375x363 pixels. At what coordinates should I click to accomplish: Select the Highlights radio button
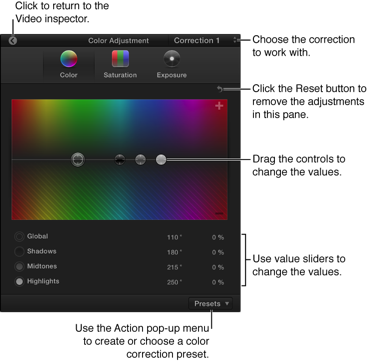(x=19, y=282)
